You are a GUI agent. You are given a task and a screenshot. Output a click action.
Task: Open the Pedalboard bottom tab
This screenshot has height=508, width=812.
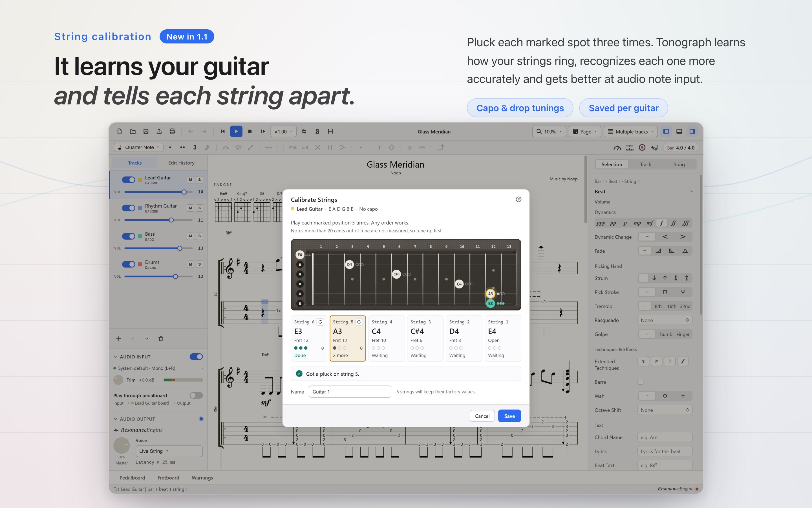click(132, 478)
